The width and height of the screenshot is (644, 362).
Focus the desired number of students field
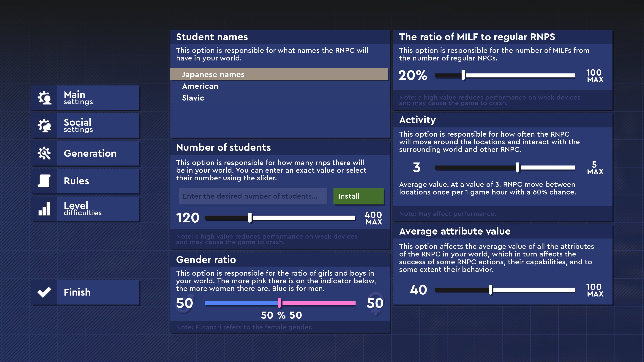coord(253,196)
